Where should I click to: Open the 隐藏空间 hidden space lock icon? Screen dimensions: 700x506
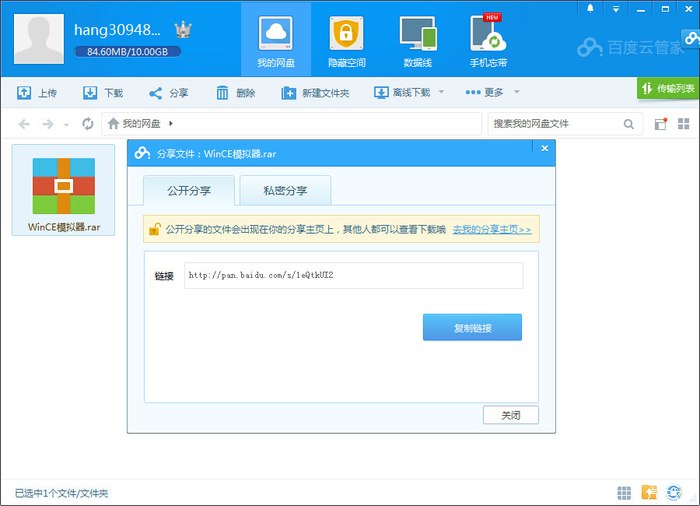[347, 40]
